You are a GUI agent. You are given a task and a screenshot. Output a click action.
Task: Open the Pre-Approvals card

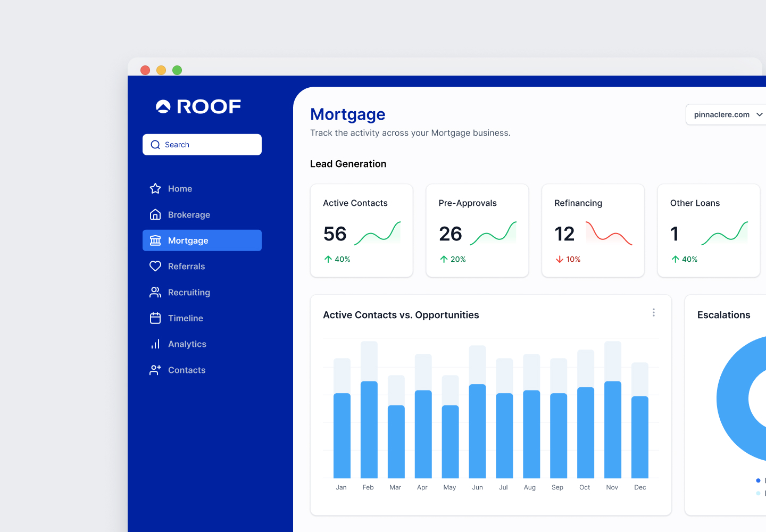477,230
